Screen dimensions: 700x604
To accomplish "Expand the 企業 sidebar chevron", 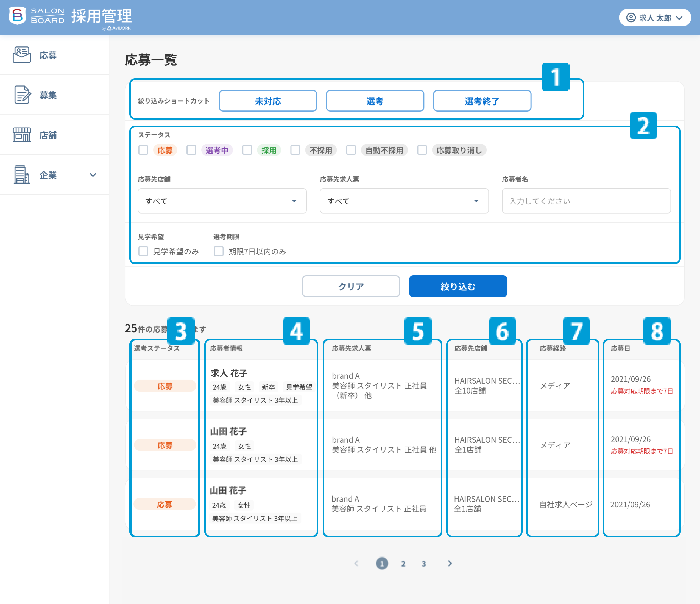I will [93, 175].
